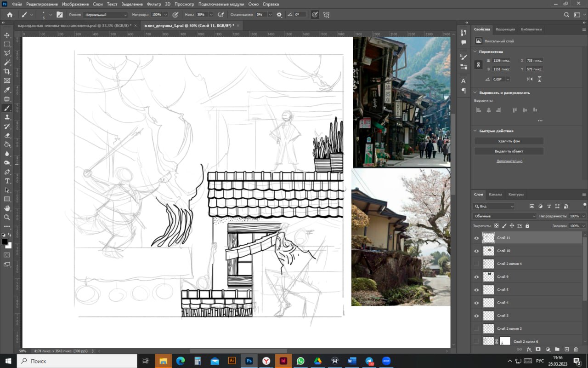Choose the Move tool
Screen dimensions: 588x368
[x=7, y=35]
